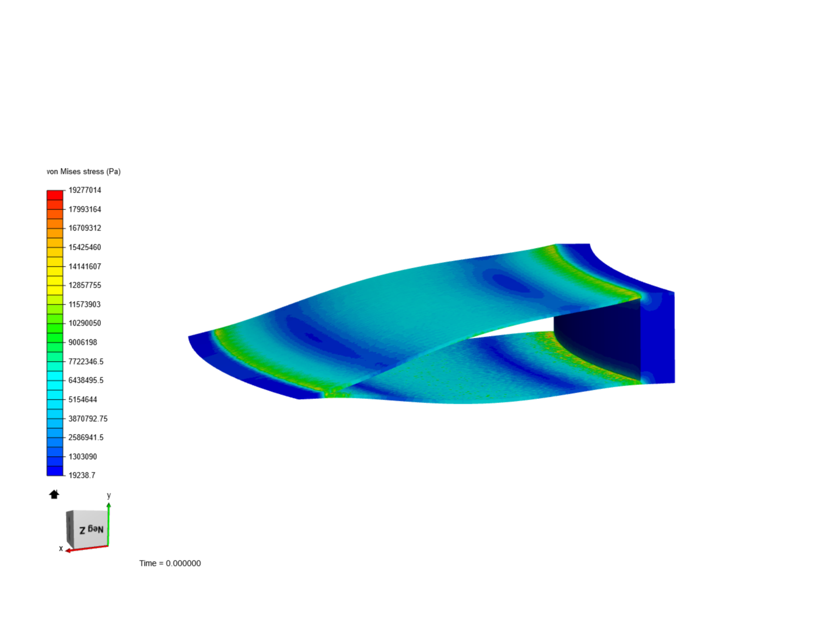Click the red top swatch of the legend

pyautogui.click(x=55, y=195)
